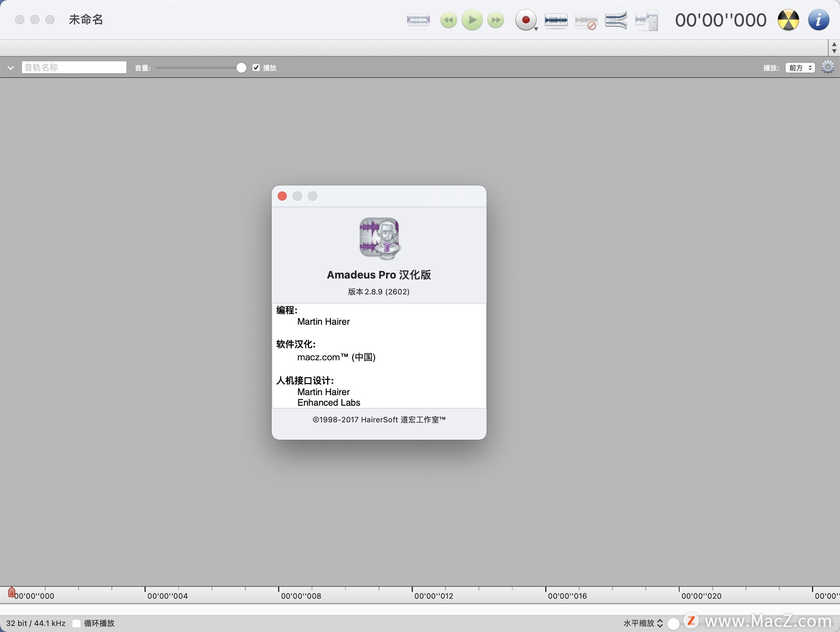Click the waveform with clipboard toolbar icon
Viewport: 840px width, 632px height.
coord(647,21)
